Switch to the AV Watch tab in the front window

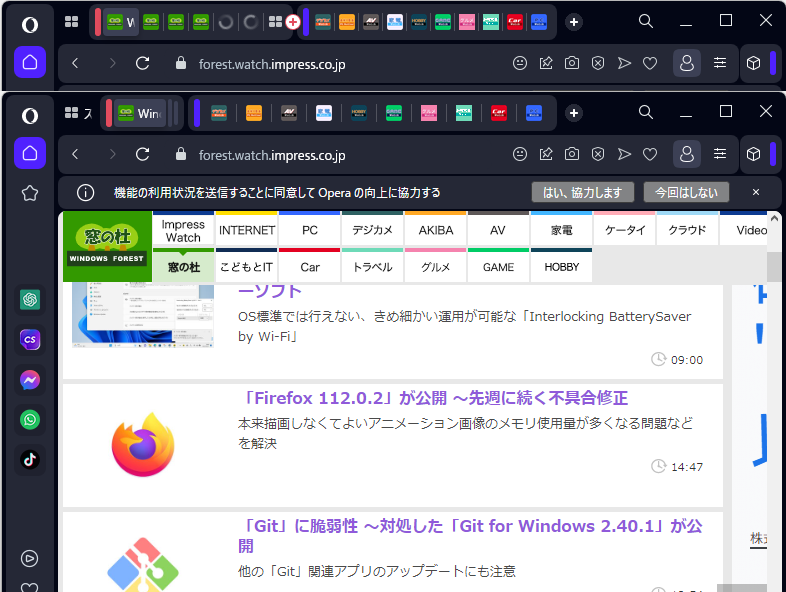coord(289,113)
